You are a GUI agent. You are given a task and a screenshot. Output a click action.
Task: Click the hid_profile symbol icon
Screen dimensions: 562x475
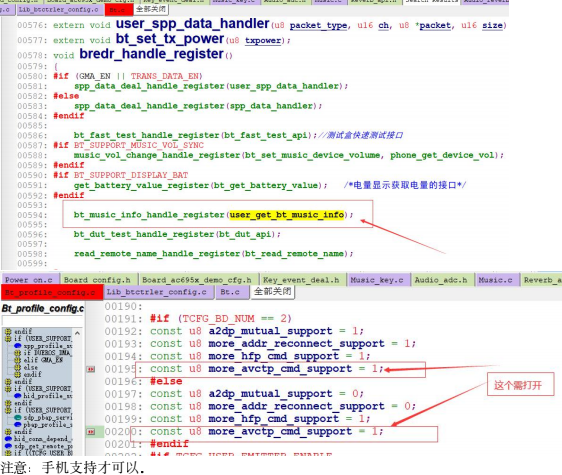click(x=18, y=396)
